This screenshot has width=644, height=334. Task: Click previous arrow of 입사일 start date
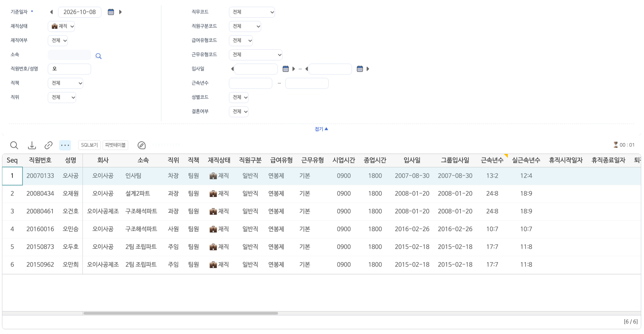tap(232, 69)
